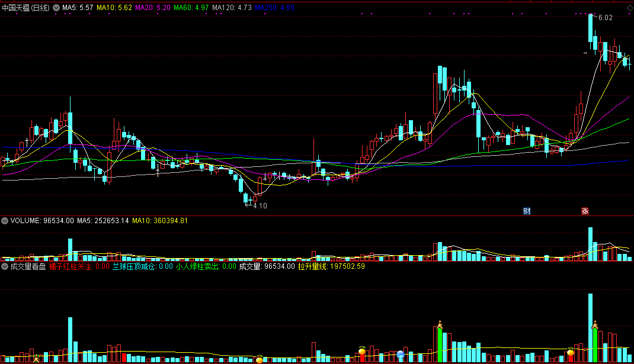The image size is (634, 364).
Task: Click the runner icon atop the first green bar
Action: [x=440, y=324]
